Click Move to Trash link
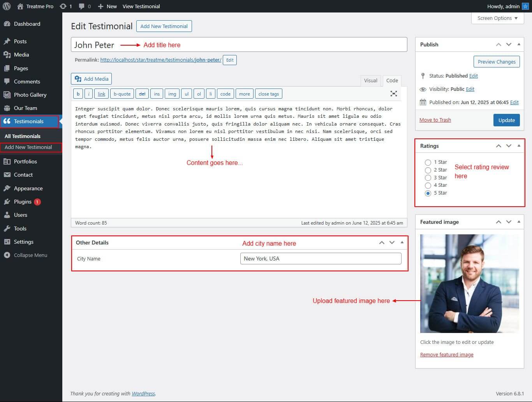Image resolution: width=532 pixels, height=402 pixels. click(x=435, y=120)
